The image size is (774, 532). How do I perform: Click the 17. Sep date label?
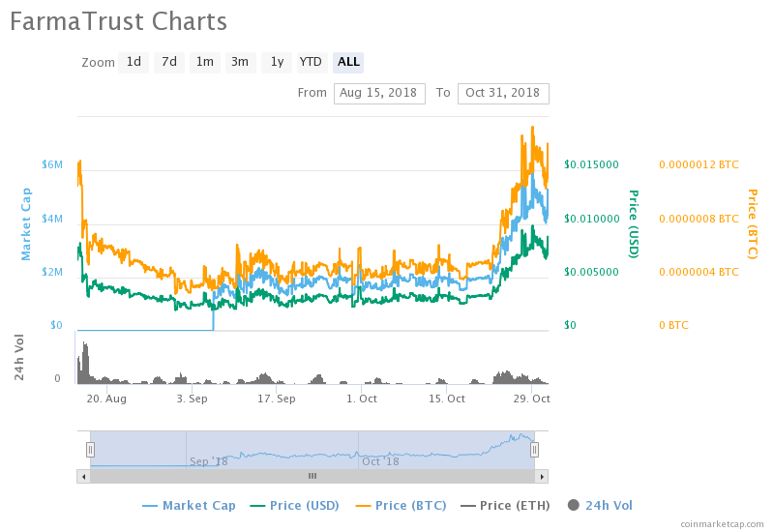(277, 399)
